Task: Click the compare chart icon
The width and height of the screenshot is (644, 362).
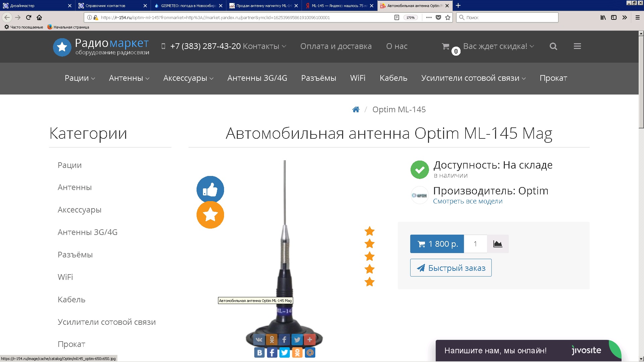Action: [498, 244]
